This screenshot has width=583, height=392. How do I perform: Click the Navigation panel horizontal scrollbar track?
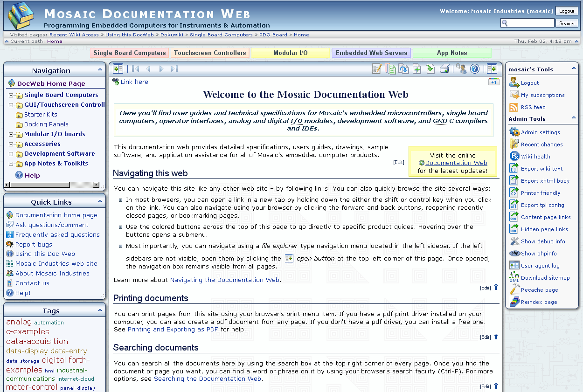[51, 185]
